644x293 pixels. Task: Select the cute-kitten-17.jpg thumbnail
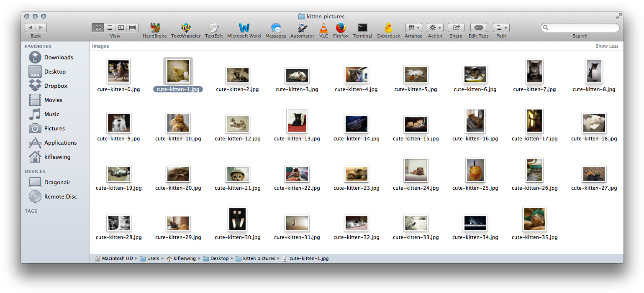pyautogui.click(x=534, y=120)
